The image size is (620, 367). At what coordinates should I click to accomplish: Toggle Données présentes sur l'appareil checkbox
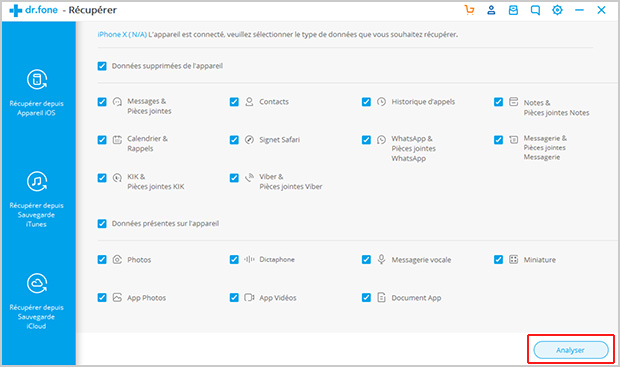pos(102,224)
